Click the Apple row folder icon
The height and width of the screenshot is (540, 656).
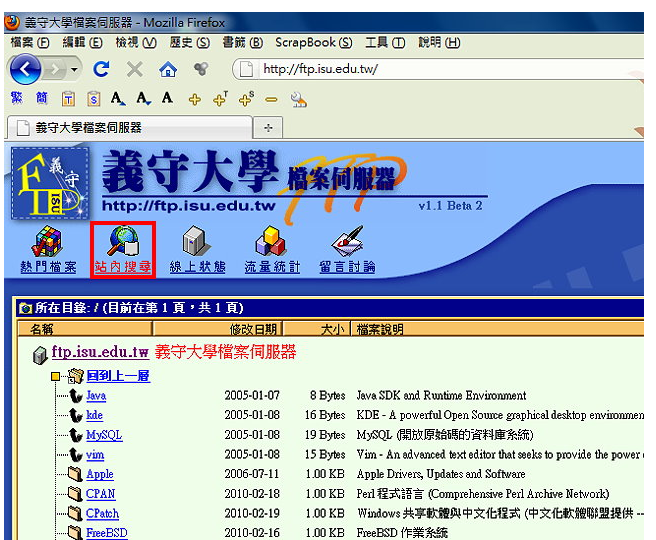75,474
